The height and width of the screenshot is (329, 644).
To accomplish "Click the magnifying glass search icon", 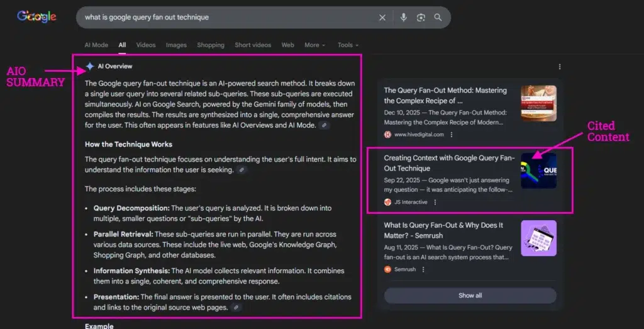I will click(438, 18).
